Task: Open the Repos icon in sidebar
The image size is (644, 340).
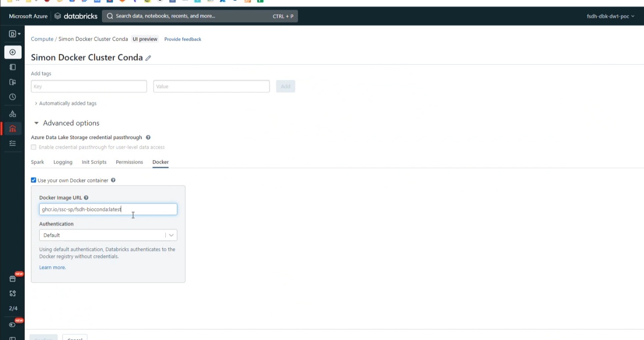Action: (x=13, y=82)
